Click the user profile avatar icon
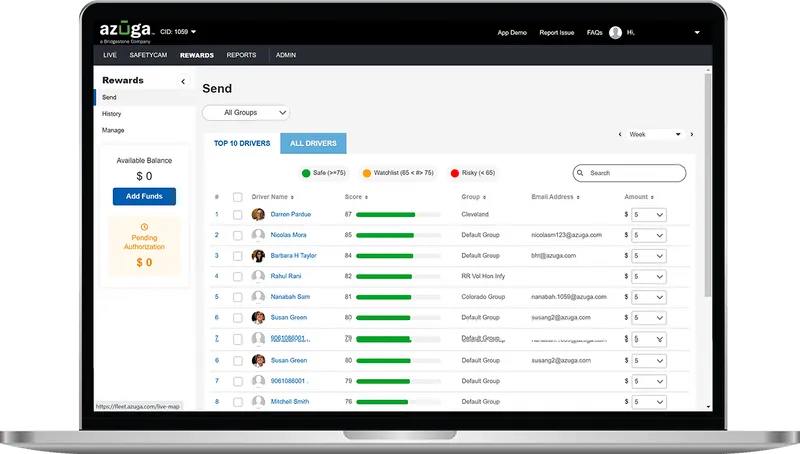The image size is (800, 454). (x=615, y=32)
